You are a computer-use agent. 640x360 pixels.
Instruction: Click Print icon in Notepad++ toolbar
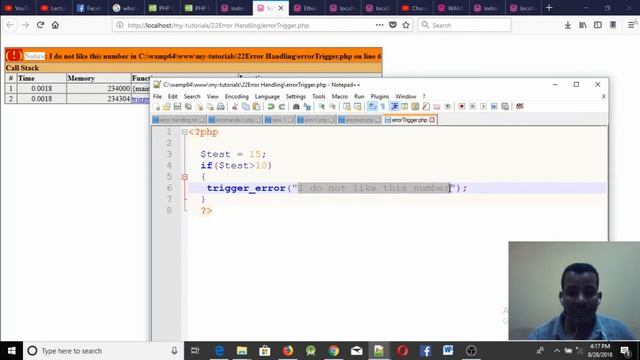(x=221, y=107)
